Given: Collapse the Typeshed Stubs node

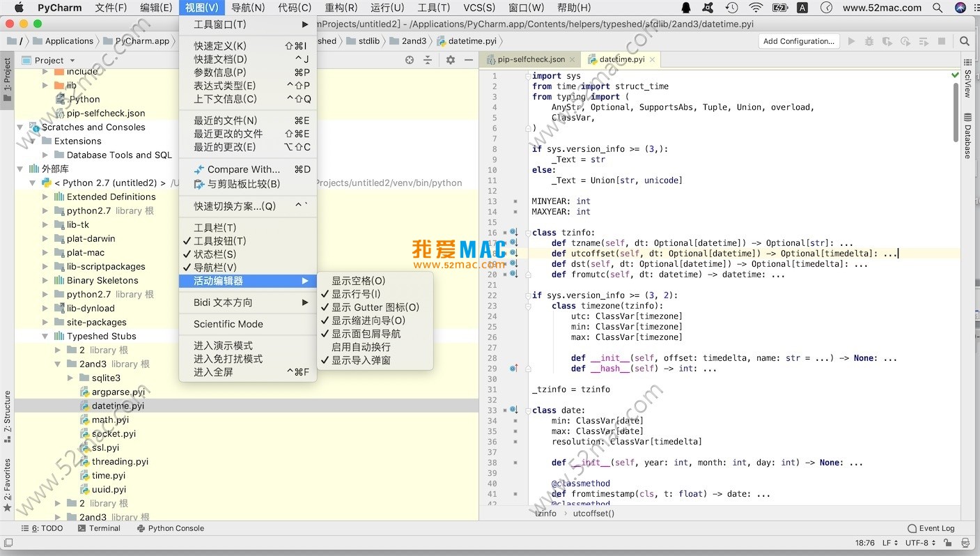Looking at the screenshot, I should [45, 336].
